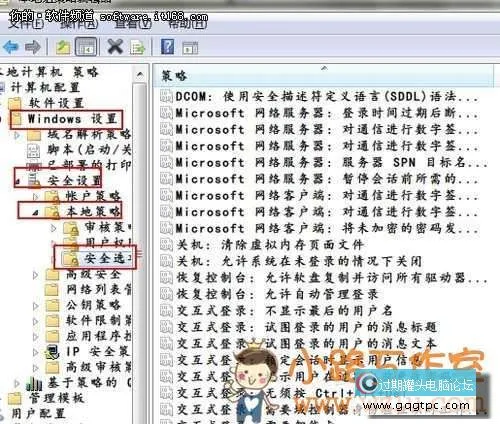Screen dimensions: 500x424
Task: Toggle the Show/Hide Action Pane icon
Action: pos(190,48)
